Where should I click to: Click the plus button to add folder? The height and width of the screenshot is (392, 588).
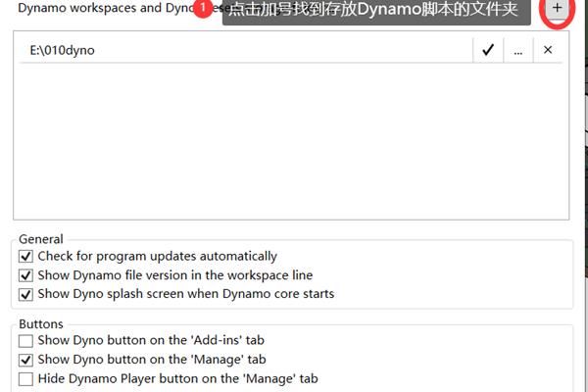(x=557, y=8)
